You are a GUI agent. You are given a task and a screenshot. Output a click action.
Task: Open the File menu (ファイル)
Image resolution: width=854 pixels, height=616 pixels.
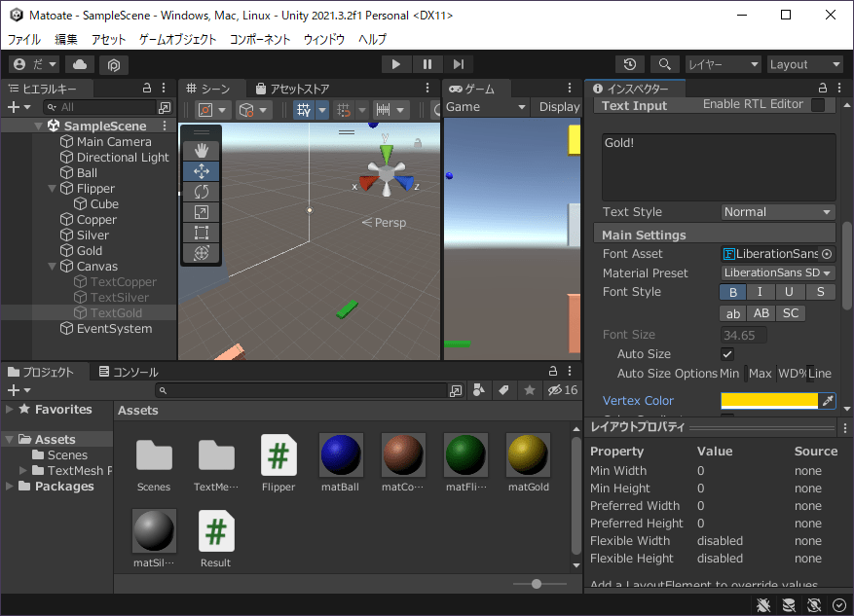click(x=24, y=39)
